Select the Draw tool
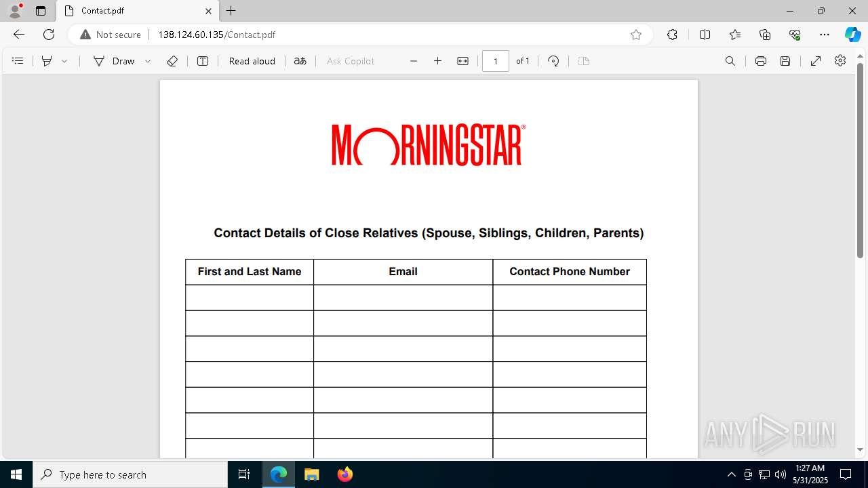The height and width of the screenshot is (488, 868). tap(114, 61)
